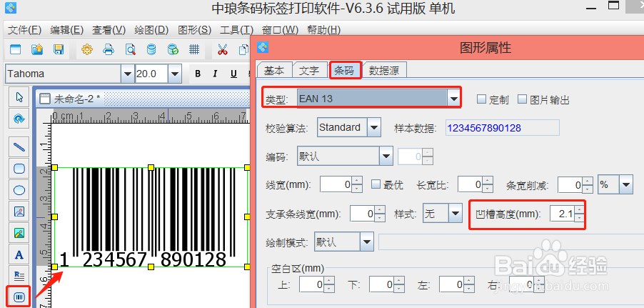Screen dimensions: 644x308
Task: Click the 支承条线宽(mm) stepper arrows
Action: pyautogui.click(x=380, y=214)
